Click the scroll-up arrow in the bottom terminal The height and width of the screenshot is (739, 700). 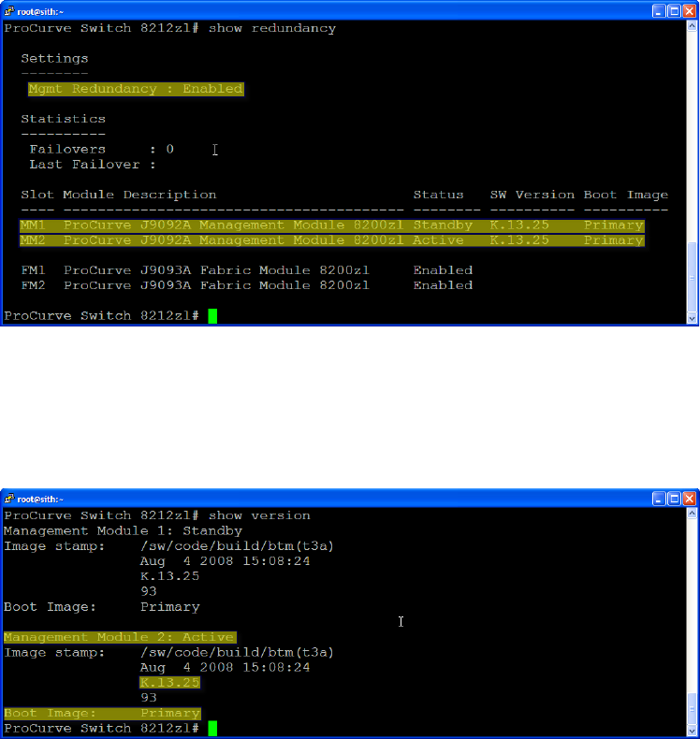coord(692,514)
